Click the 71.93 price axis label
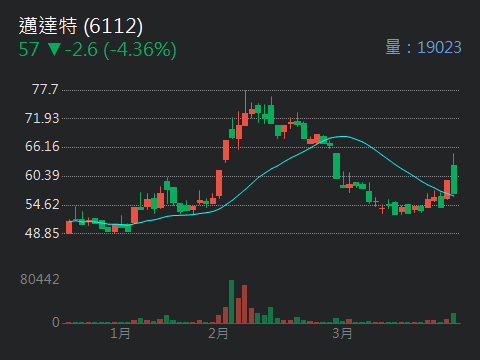The height and width of the screenshot is (360, 480). (42, 118)
